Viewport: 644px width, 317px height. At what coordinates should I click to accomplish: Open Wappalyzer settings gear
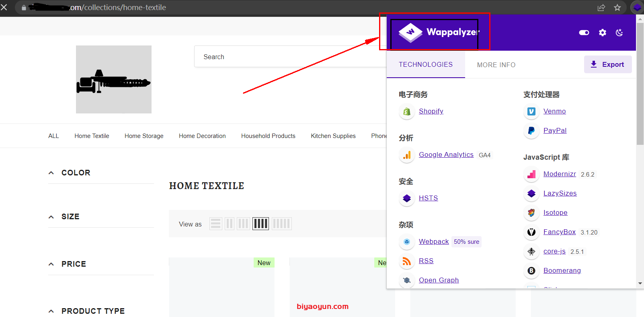[602, 33]
